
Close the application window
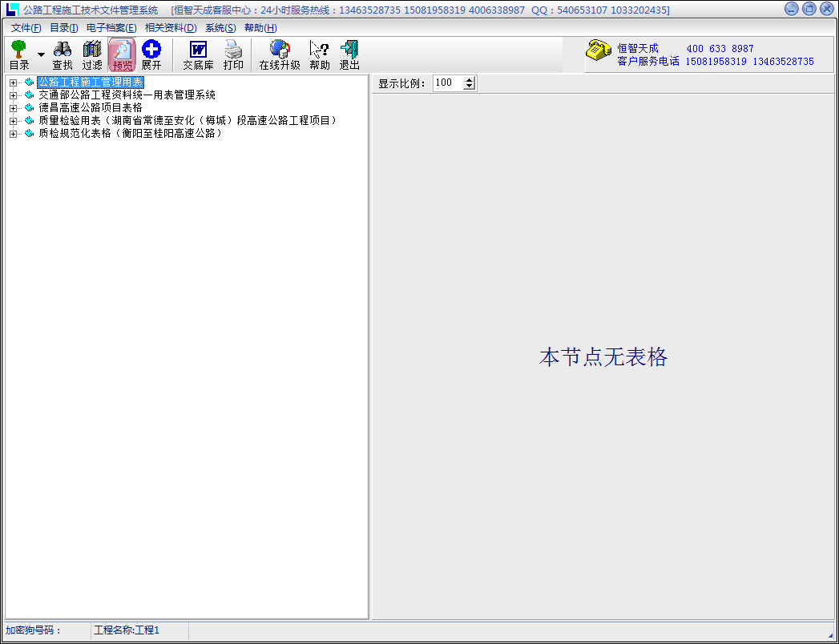click(827, 9)
